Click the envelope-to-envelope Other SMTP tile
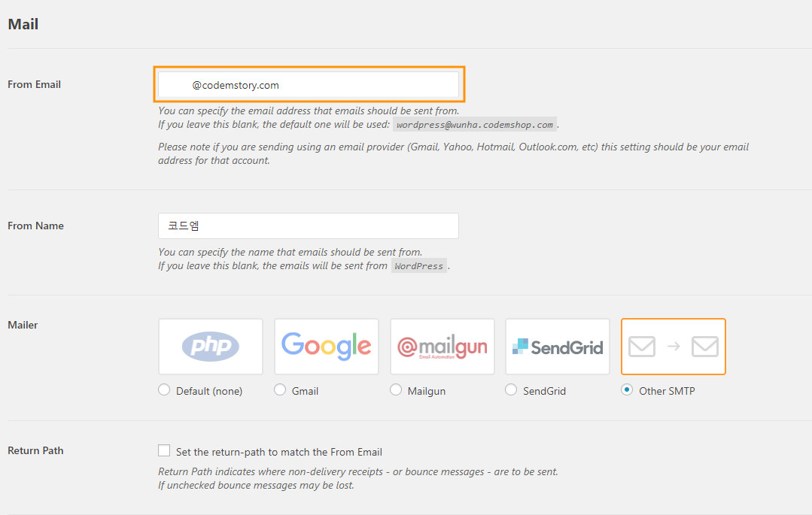This screenshot has width=812, height=515. pyautogui.click(x=674, y=347)
